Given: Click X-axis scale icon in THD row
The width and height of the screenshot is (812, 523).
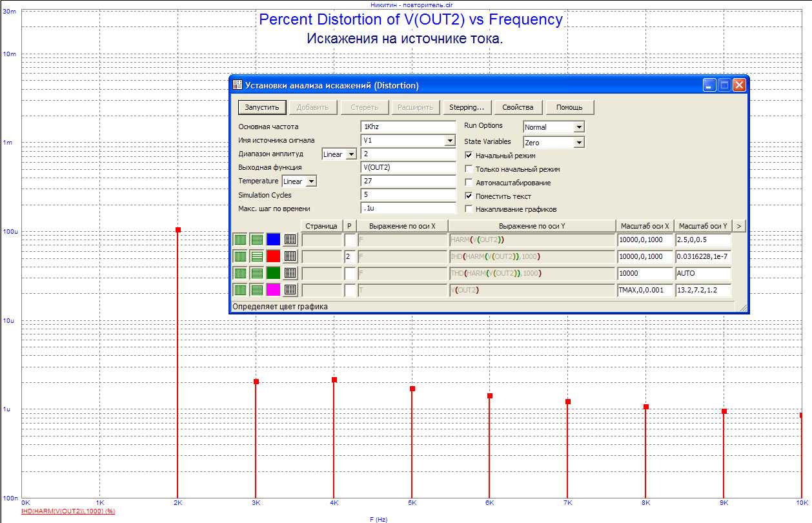Looking at the screenshot, I should click(240, 273).
